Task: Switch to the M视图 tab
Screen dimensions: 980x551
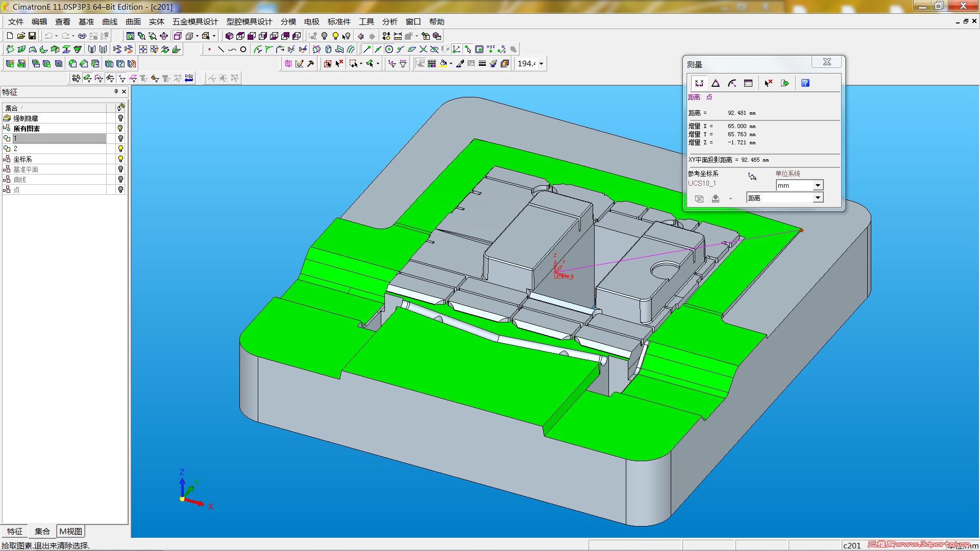Action: pos(70,531)
